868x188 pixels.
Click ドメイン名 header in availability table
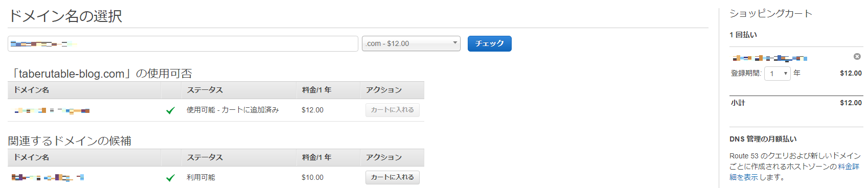coord(31,90)
